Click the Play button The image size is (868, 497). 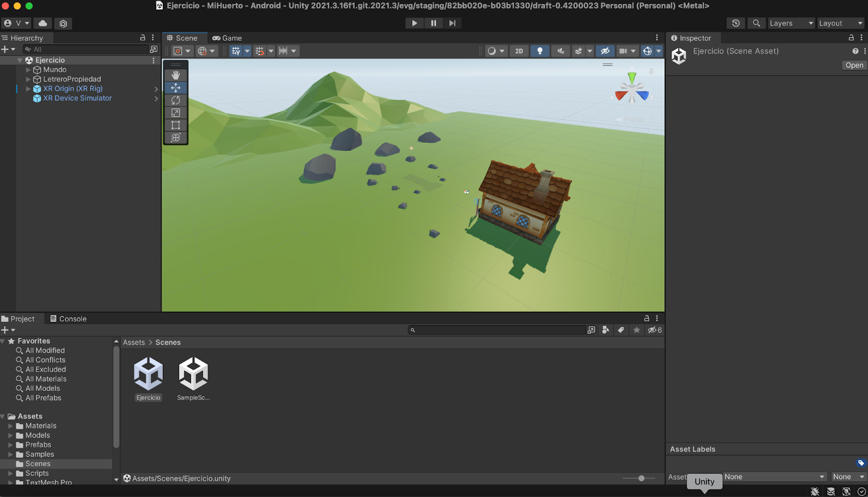(414, 23)
